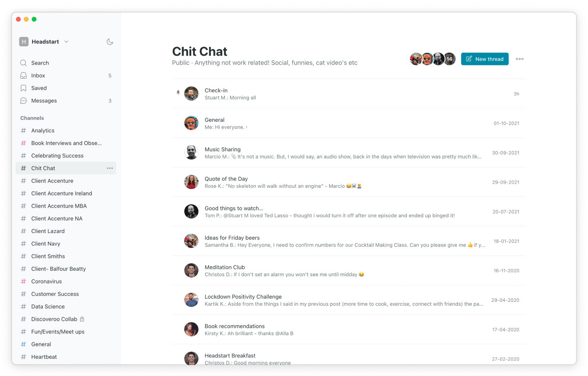Open the Messages speech bubble icon
The width and height of the screenshot is (588, 376).
[24, 101]
